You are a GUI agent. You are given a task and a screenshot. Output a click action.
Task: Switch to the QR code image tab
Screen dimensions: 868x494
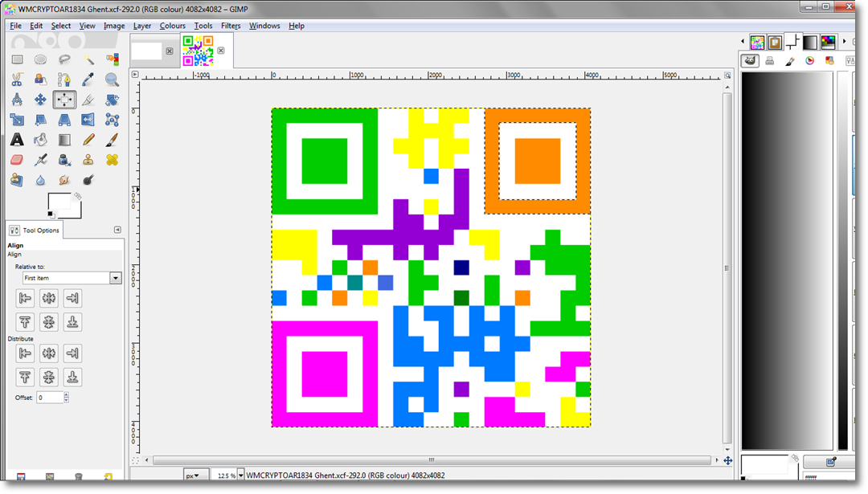click(199, 51)
